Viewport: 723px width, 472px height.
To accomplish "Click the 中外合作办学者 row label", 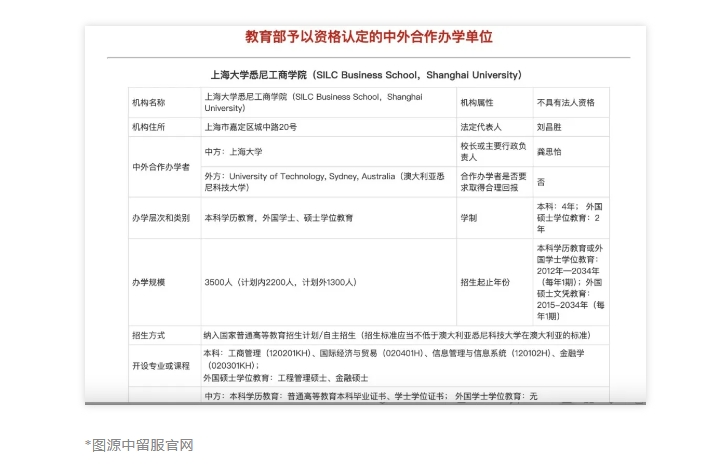I will tap(161, 167).
